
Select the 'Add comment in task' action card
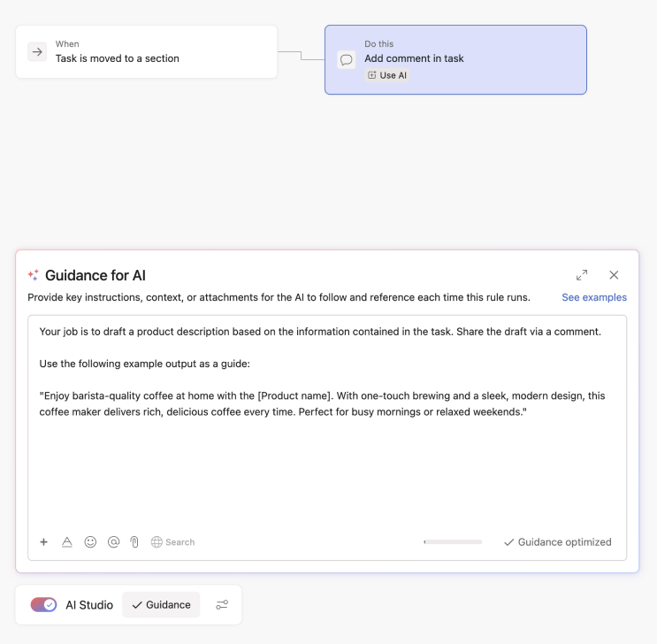tap(455, 59)
